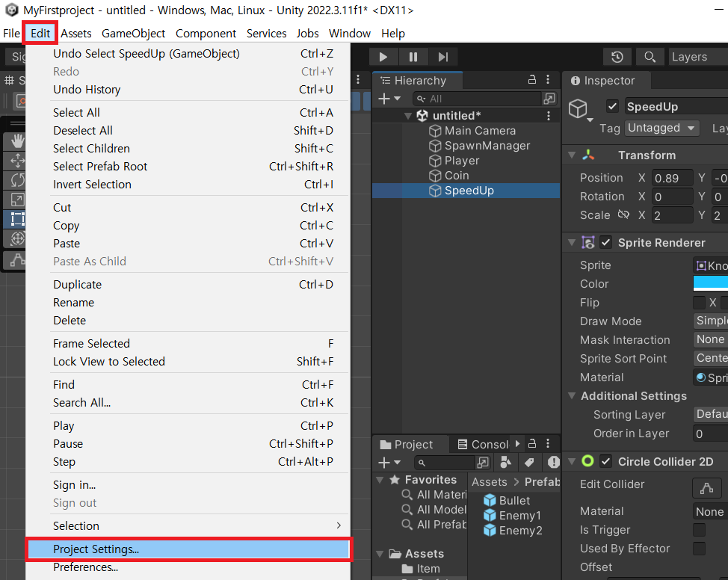Viewport: 728px width, 580px height.
Task: Open the Draw Mode dropdown
Action: click(710, 321)
